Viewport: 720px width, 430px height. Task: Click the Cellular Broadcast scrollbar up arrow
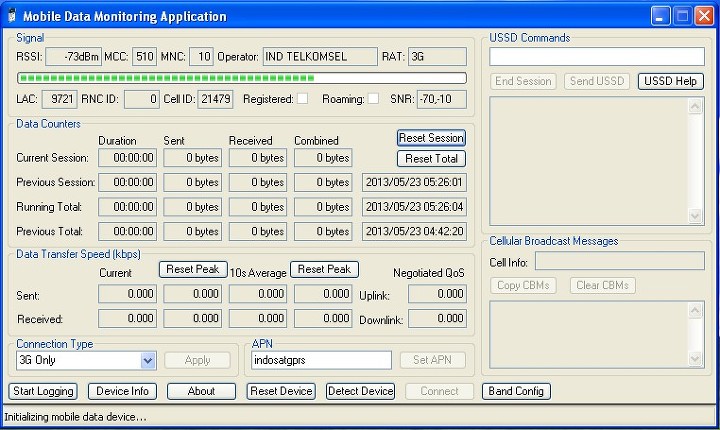click(695, 311)
